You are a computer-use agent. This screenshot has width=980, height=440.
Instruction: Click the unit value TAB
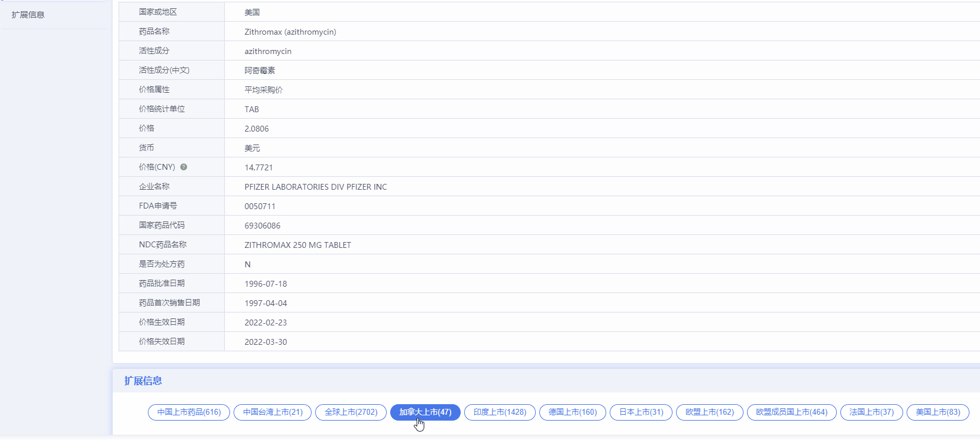252,109
